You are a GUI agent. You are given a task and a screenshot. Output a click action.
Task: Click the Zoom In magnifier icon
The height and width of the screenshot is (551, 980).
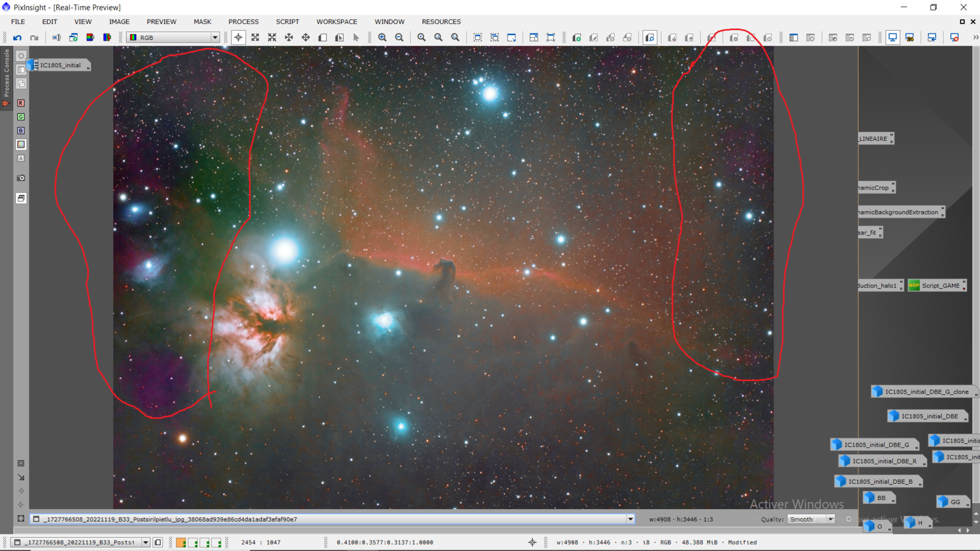(x=382, y=38)
